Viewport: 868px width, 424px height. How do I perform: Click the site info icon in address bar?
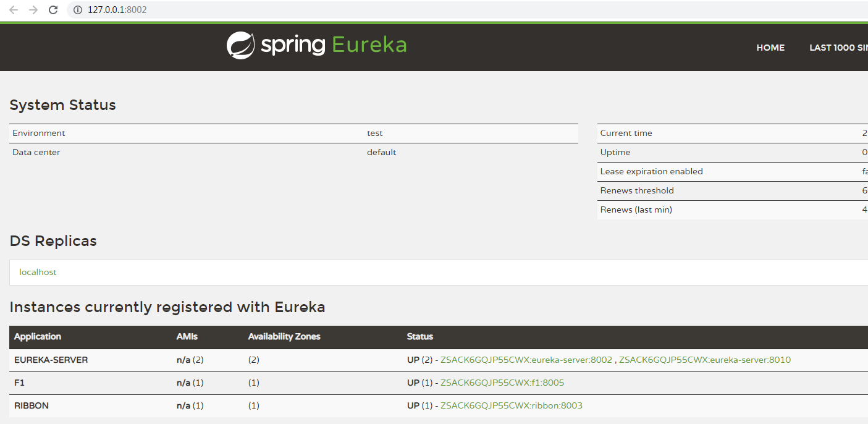tap(78, 10)
